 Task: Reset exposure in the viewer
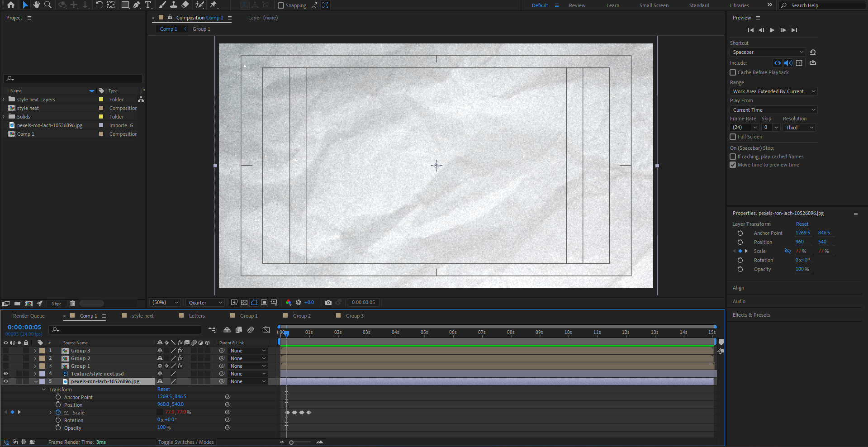[x=299, y=302]
